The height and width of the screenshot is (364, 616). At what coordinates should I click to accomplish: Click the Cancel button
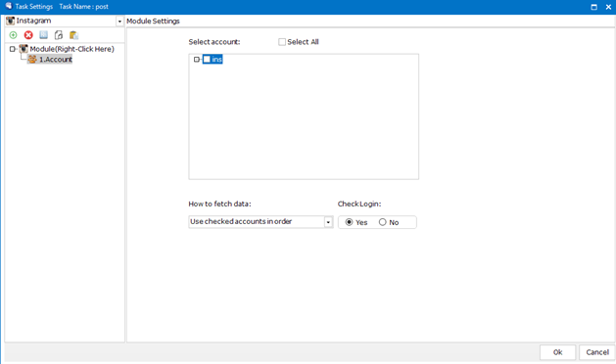point(597,352)
